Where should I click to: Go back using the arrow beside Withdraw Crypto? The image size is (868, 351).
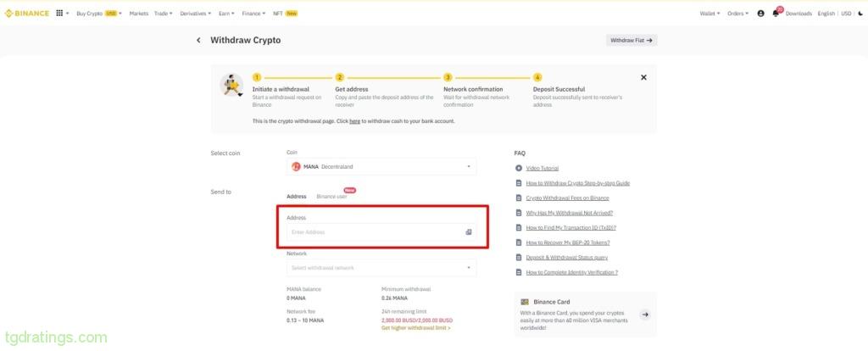pyautogui.click(x=198, y=40)
